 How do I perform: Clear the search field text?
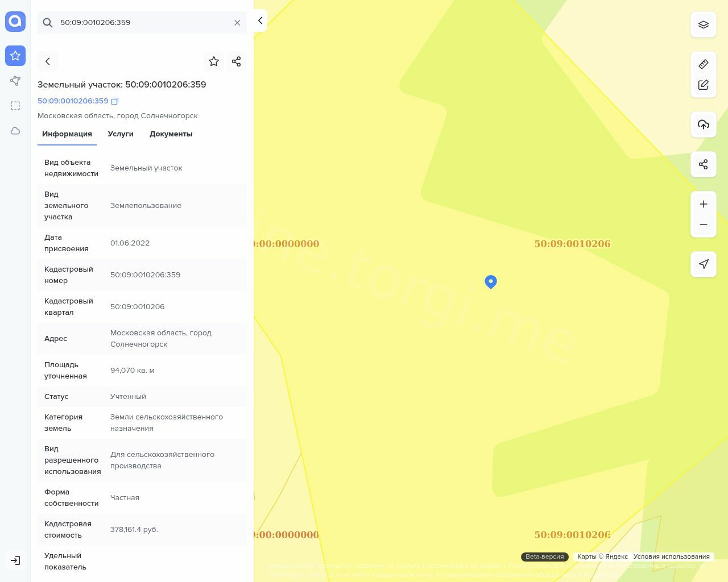[x=237, y=23]
